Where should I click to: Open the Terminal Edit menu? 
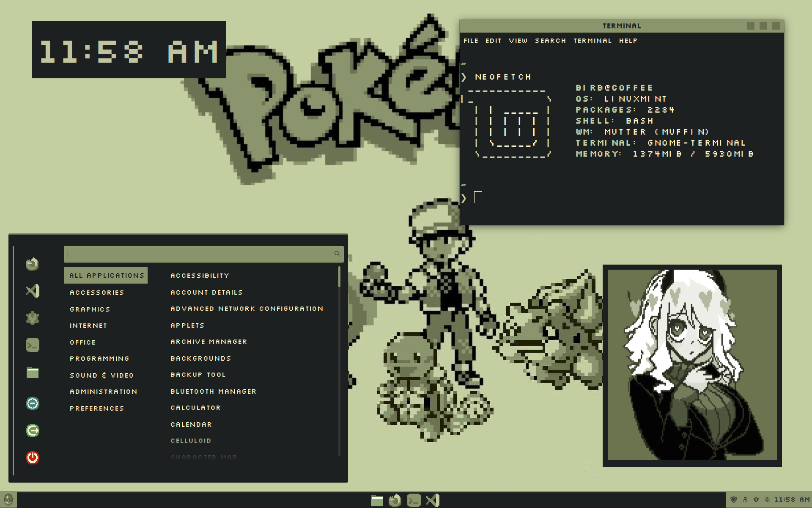(x=494, y=41)
